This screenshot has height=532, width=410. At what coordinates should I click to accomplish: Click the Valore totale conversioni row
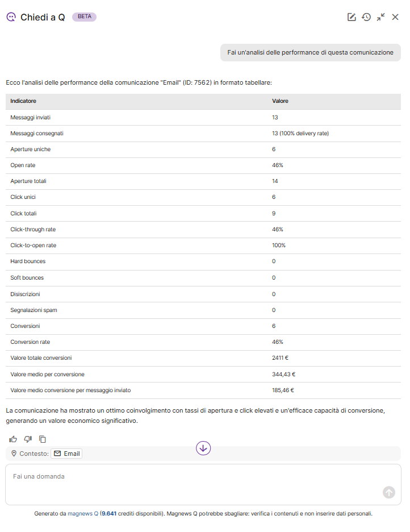click(x=203, y=358)
